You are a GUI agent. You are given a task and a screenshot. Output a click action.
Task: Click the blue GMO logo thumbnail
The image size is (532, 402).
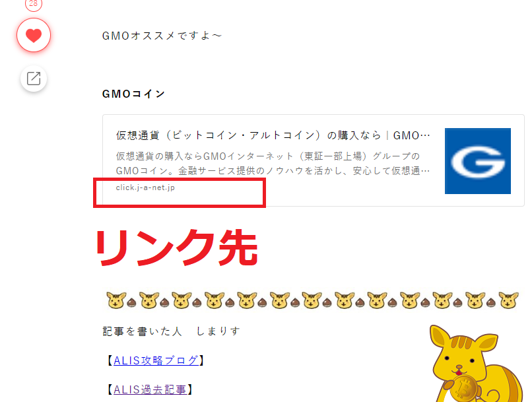(x=478, y=161)
